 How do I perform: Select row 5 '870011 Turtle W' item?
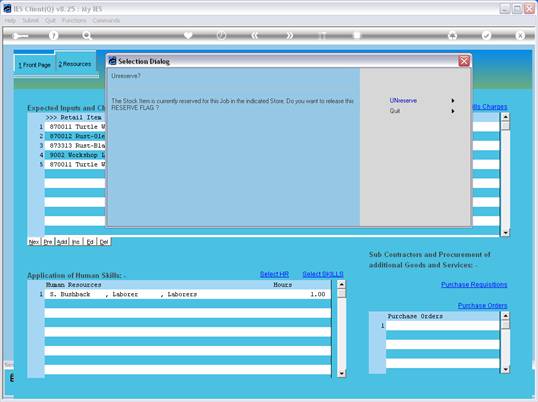(75, 164)
